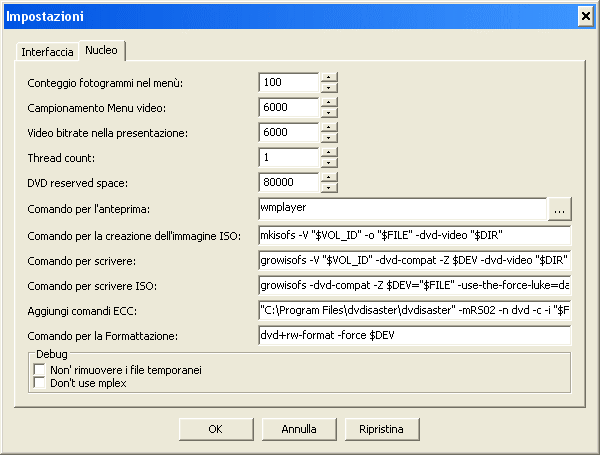The width and height of the screenshot is (600, 455).
Task: Increase DVD reserved space value
Action: click(x=328, y=177)
